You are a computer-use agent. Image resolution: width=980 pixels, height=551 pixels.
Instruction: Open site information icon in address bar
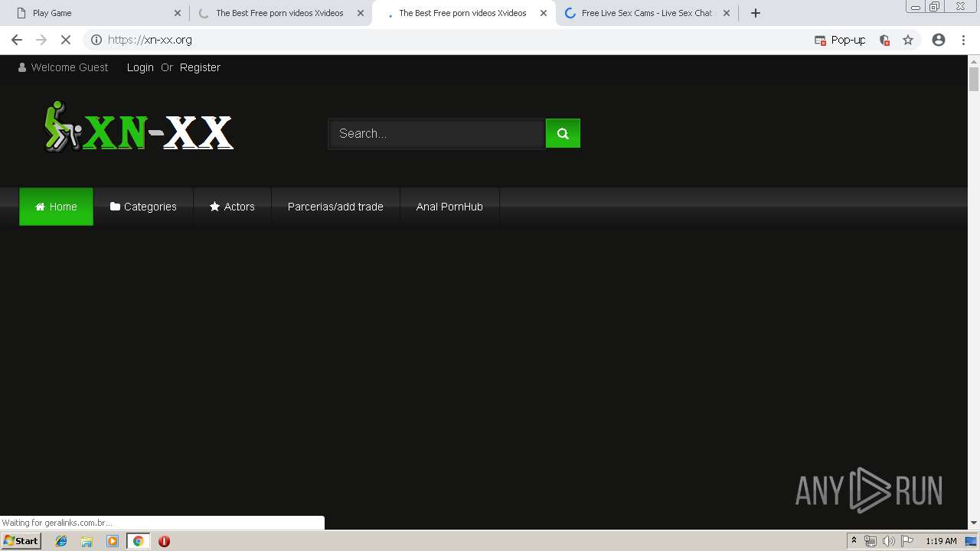(96, 40)
